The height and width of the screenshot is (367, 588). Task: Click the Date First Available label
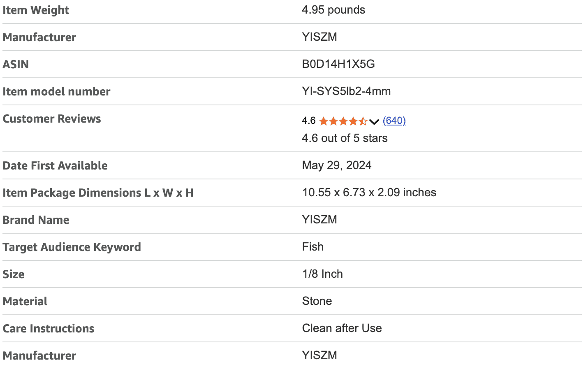pyautogui.click(x=55, y=166)
